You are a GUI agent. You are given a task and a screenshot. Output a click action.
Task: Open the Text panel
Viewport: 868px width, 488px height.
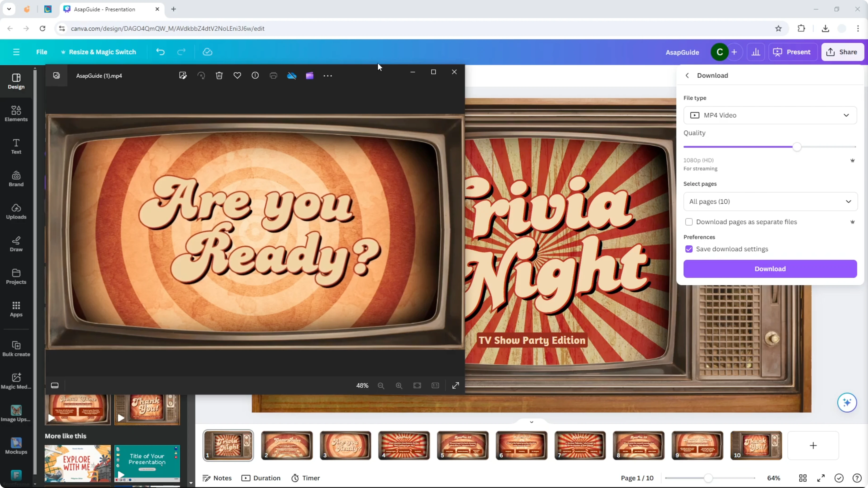tap(16, 146)
